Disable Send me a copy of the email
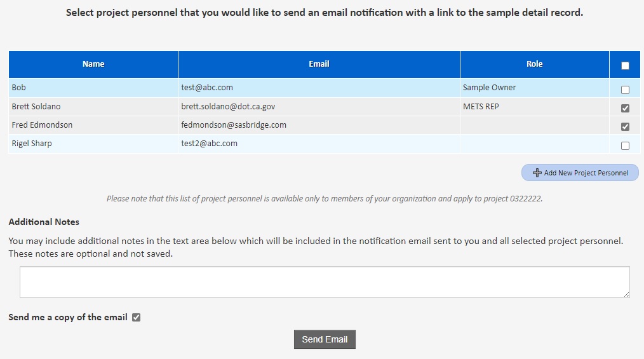 136,318
